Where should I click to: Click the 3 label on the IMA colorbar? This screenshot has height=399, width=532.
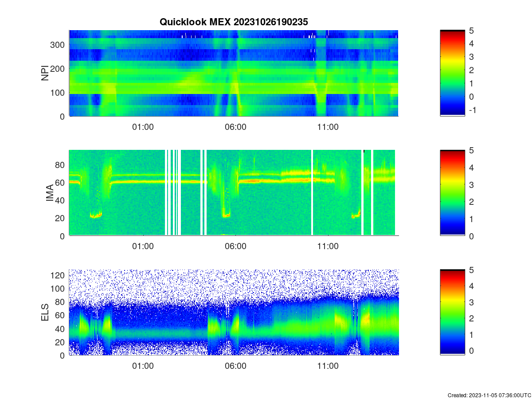pyautogui.click(x=471, y=184)
